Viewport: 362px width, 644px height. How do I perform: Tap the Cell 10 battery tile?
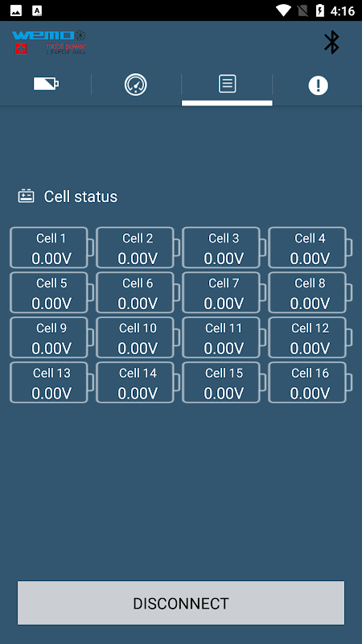click(138, 337)
